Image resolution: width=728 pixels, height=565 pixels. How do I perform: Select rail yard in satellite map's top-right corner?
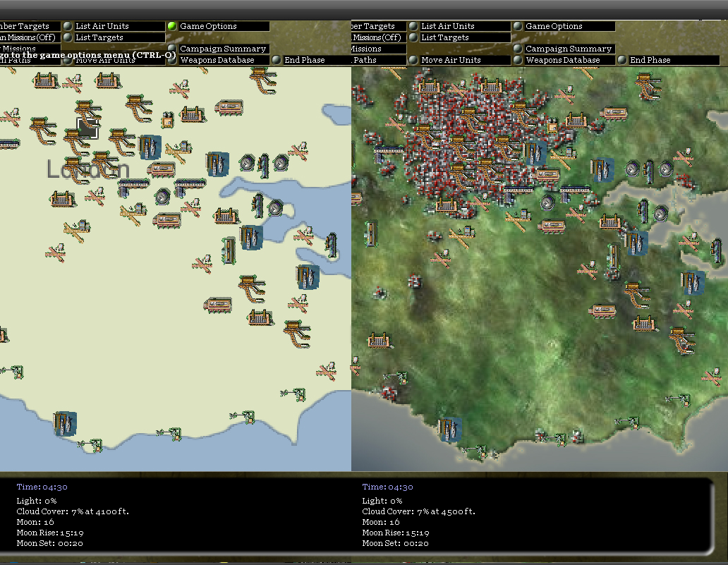pos(648,86)
